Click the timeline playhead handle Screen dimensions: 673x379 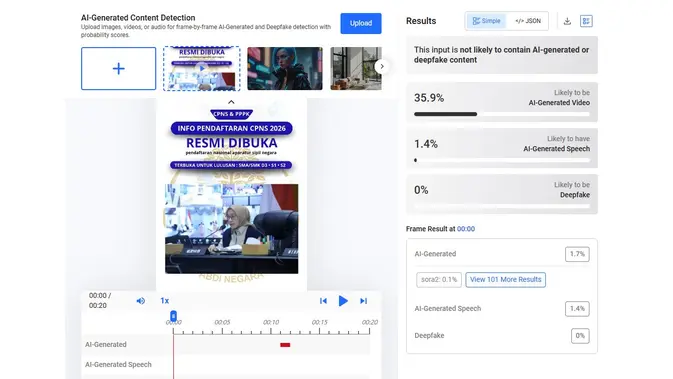pos(173,317)
